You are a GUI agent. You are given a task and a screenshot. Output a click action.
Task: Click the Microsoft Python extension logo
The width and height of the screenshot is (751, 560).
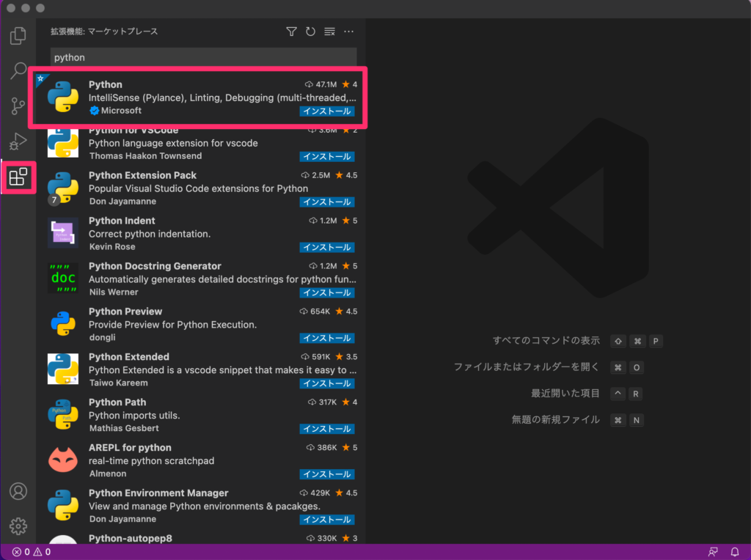coord(63,97)
